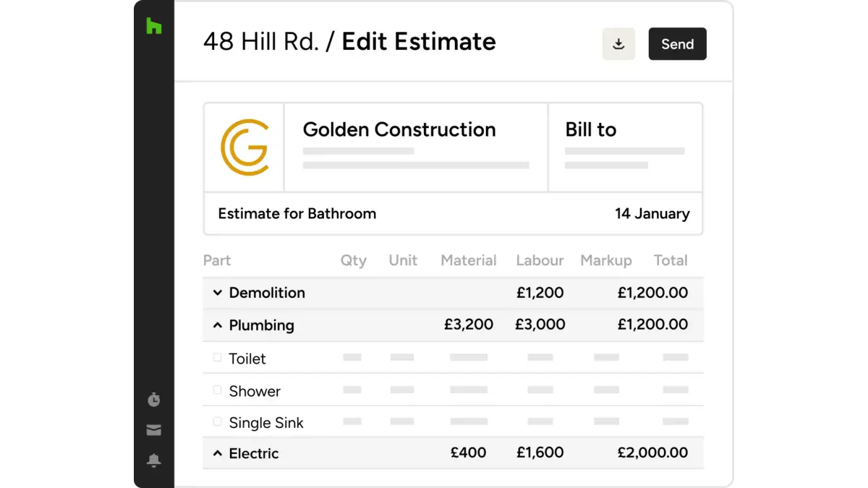The height and width of the screenshot is (488, 868).
Task: Click the Golden Construction logo
Action: click(x=244, y=147)
